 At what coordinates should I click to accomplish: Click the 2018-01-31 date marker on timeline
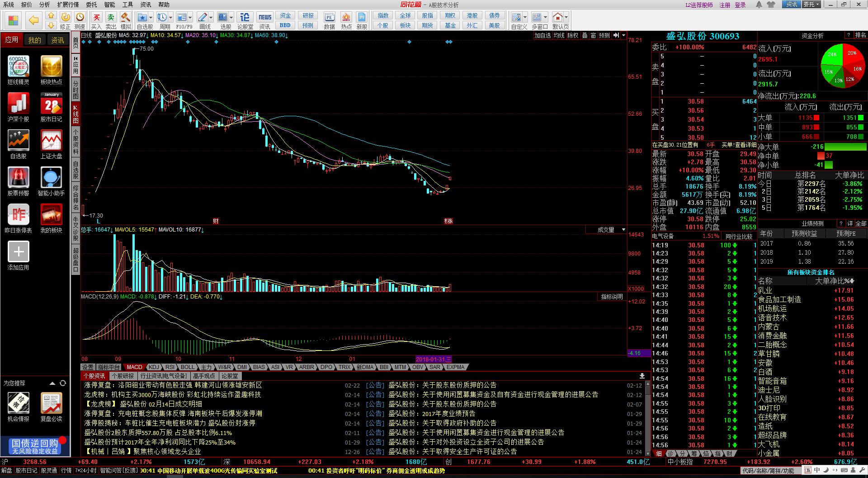click(x=433, y=359)
